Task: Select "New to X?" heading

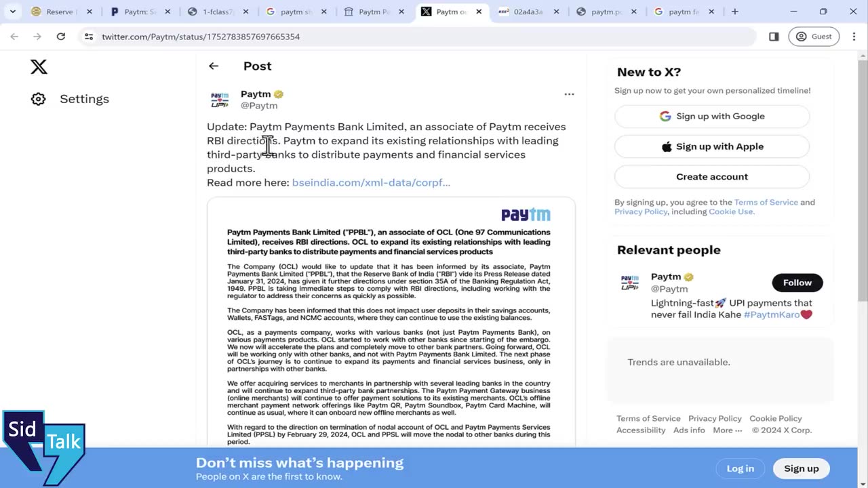Action: (649, 72)
